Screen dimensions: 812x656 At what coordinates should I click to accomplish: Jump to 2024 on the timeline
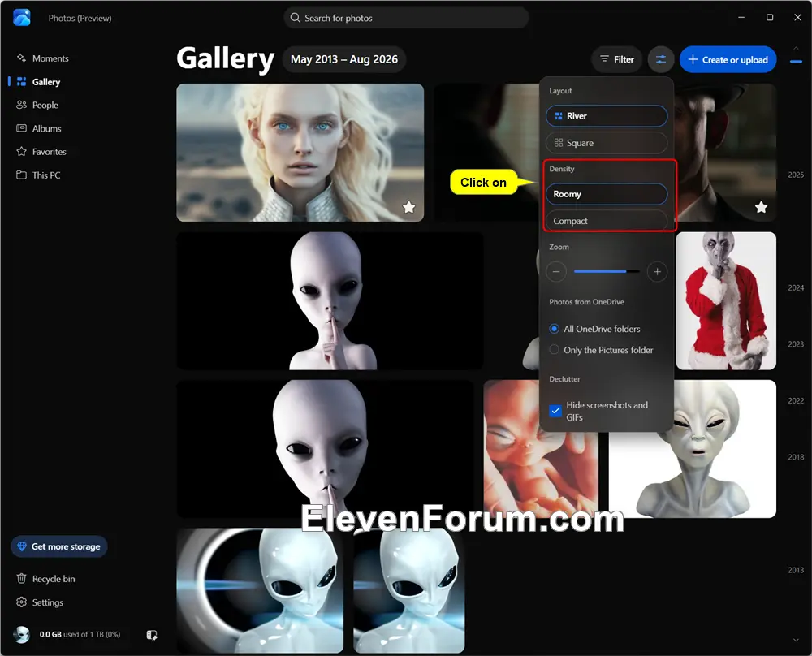(796, 288)
